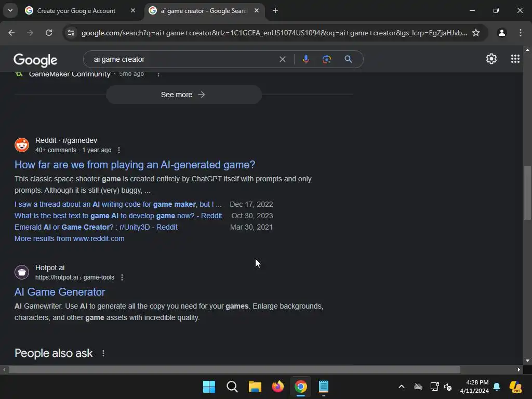This screenshot has height=399, width=532.
Task: Go forward in browser history
Action: (x=30, y=33)
